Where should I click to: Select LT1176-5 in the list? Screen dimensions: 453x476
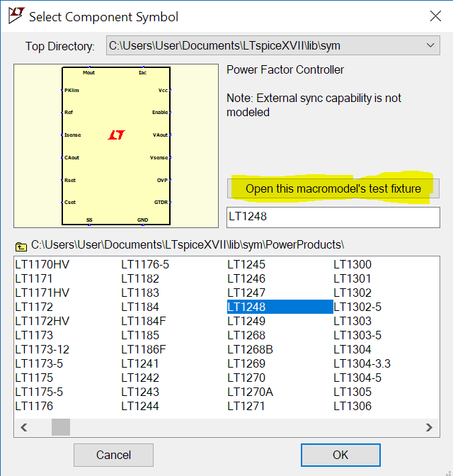145,264
